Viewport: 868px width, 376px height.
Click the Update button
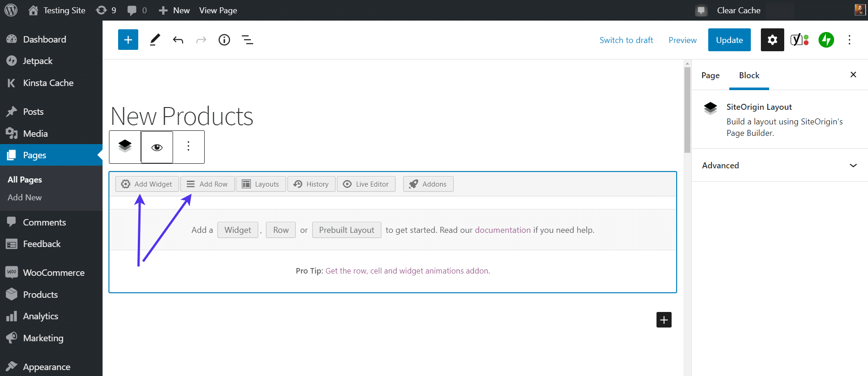coord(729,40)
